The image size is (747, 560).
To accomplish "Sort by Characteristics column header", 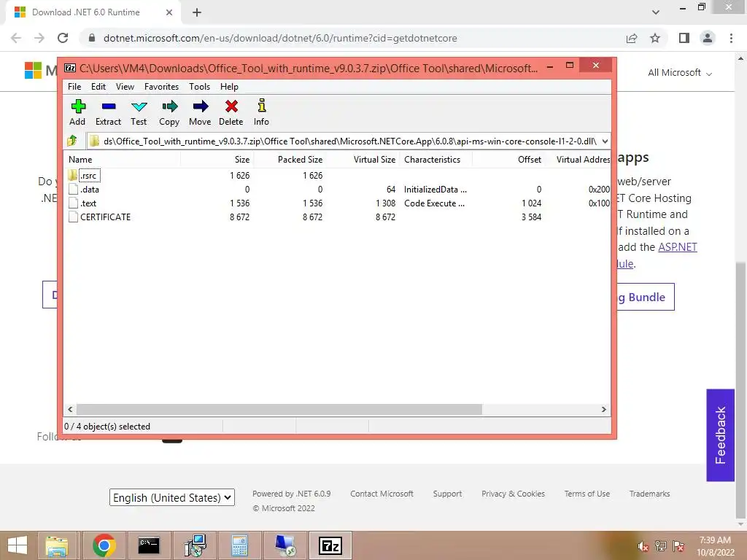I will (x=436, y=160).
